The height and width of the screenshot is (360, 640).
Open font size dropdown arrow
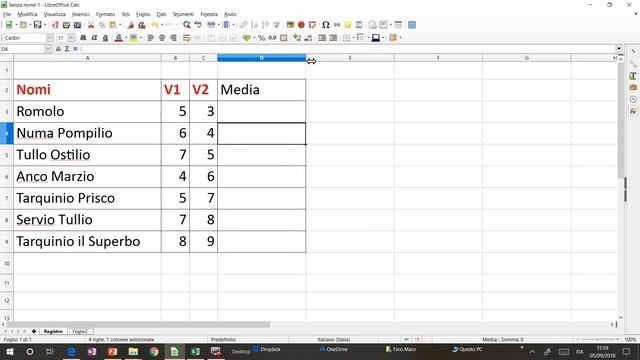[x=71, y=38]
